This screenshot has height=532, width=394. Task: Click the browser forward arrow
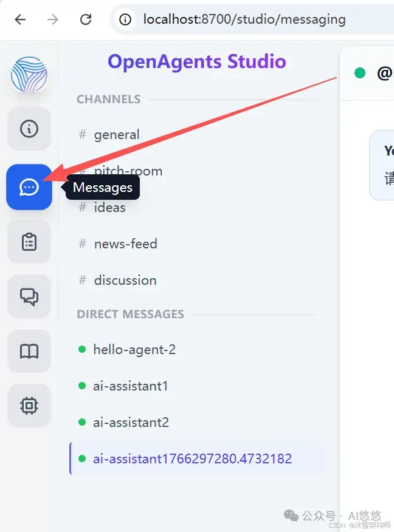[x=53, y=19]
